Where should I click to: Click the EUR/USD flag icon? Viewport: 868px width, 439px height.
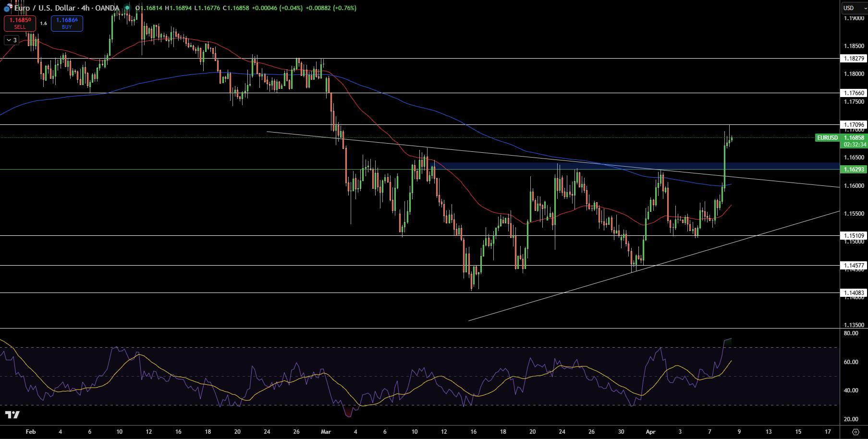(8, 8)
